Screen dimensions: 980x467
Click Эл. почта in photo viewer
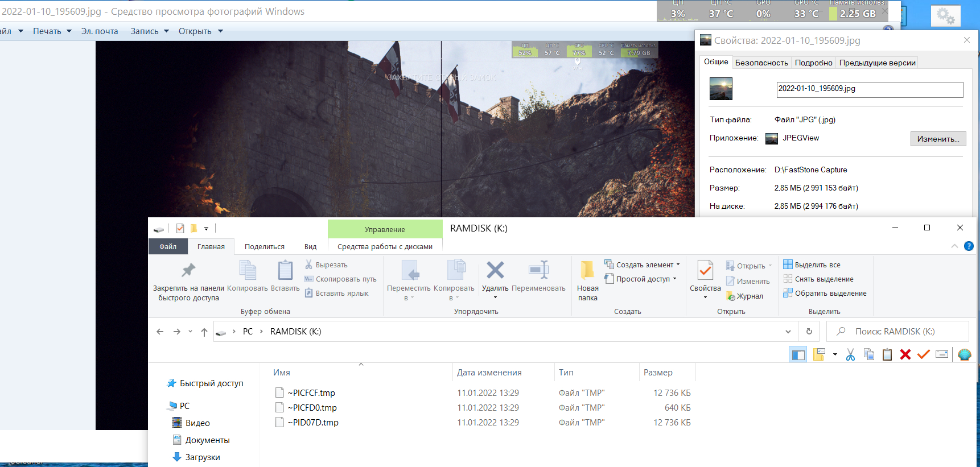[100, 31]
